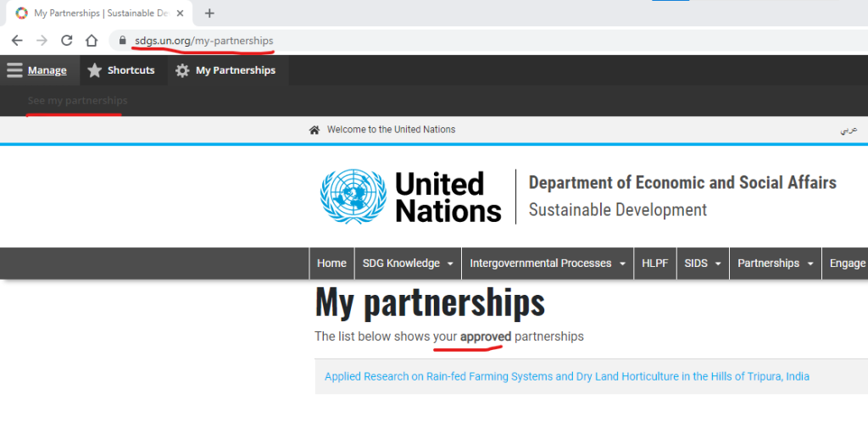Go to Home in navigation bar
868x433 pixels.
(x=331, y=264)
